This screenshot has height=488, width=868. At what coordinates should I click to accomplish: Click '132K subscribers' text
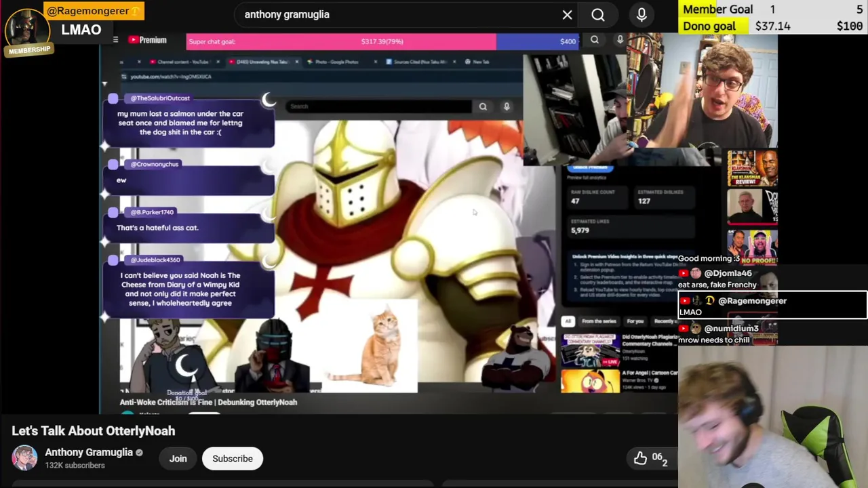[75, 466]
